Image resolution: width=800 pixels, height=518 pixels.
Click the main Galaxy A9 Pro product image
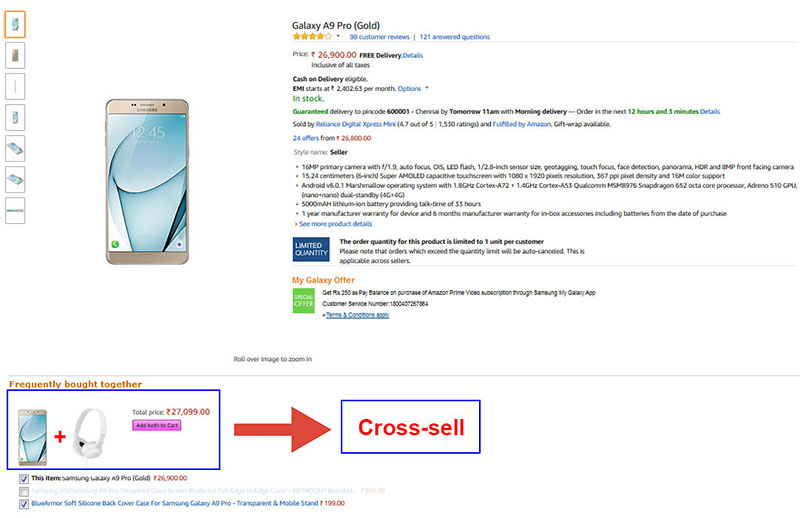[147, 182]
